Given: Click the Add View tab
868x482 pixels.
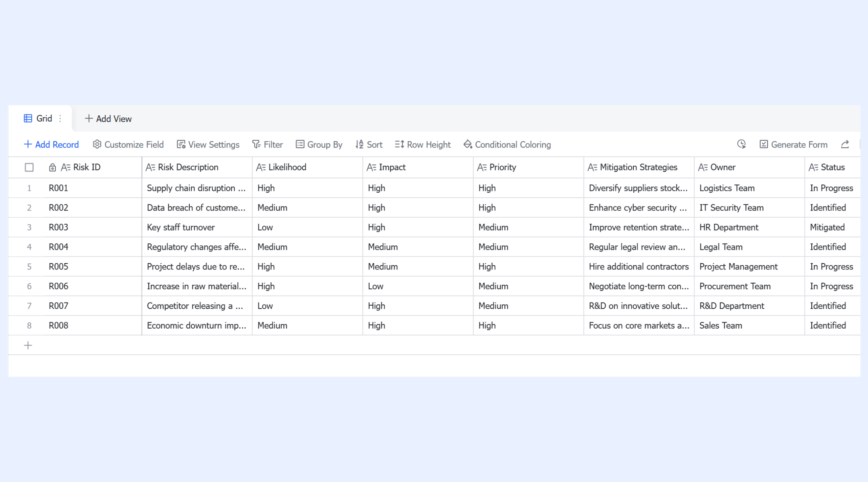Looking at the screenshot, I should pyautogui.click(x=108, y=119).
